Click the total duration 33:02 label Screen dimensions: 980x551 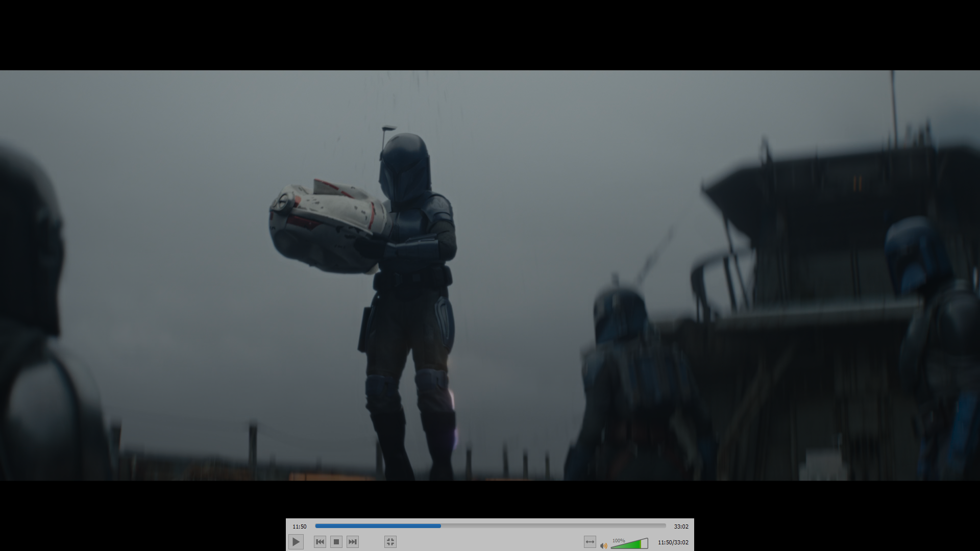pos(681,527)
